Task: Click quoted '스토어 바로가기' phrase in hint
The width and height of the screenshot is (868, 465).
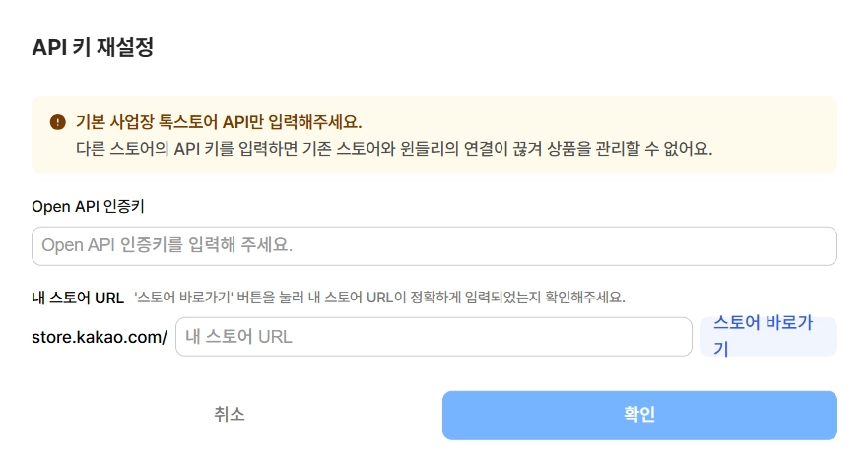Action: 178,297
